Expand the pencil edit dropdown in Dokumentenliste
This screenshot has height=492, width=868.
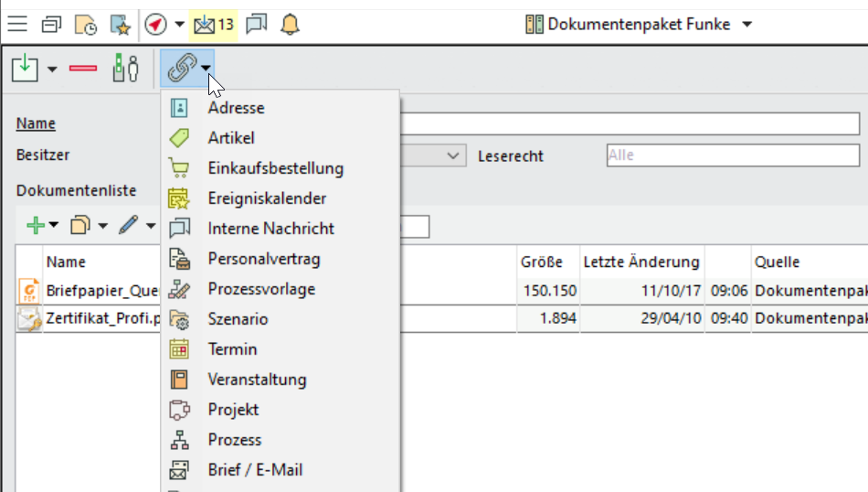click(x=151, y=226)
